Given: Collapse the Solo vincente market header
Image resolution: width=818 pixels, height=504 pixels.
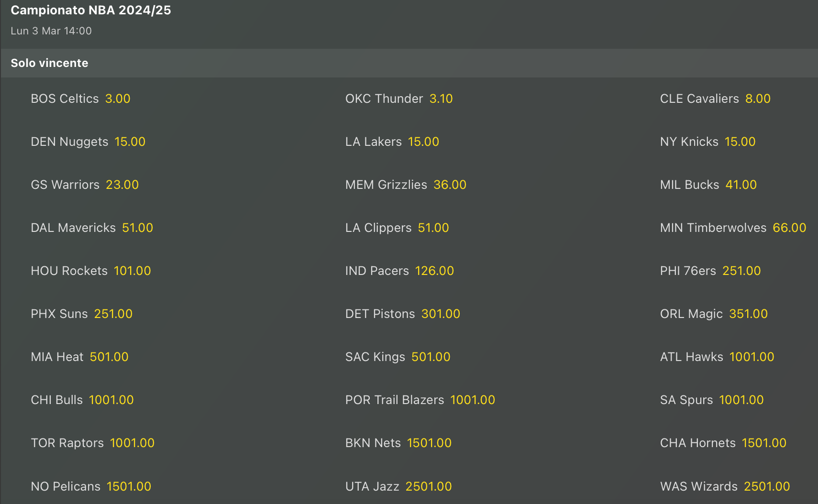Looking at the screenshot, I should point(50,63).
